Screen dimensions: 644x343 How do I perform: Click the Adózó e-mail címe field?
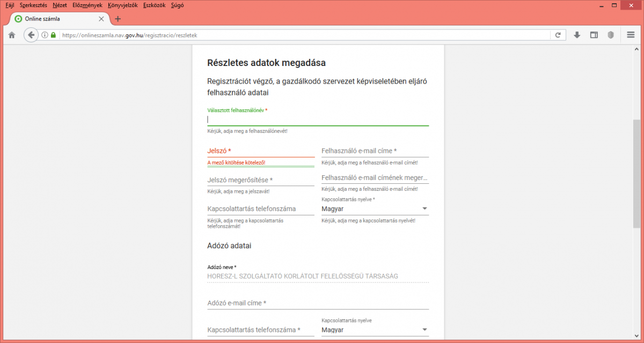tap(318, 303)
